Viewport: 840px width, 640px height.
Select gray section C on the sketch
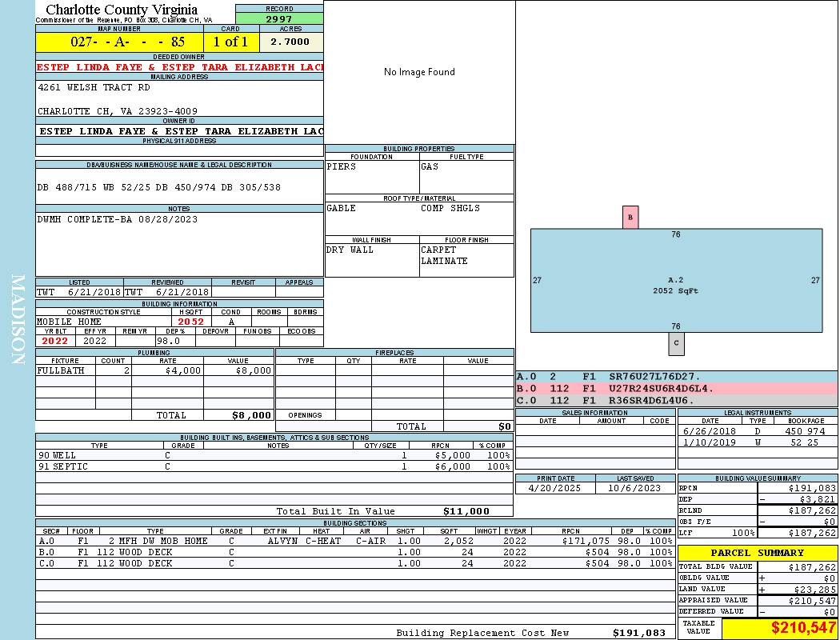point(676,343)
